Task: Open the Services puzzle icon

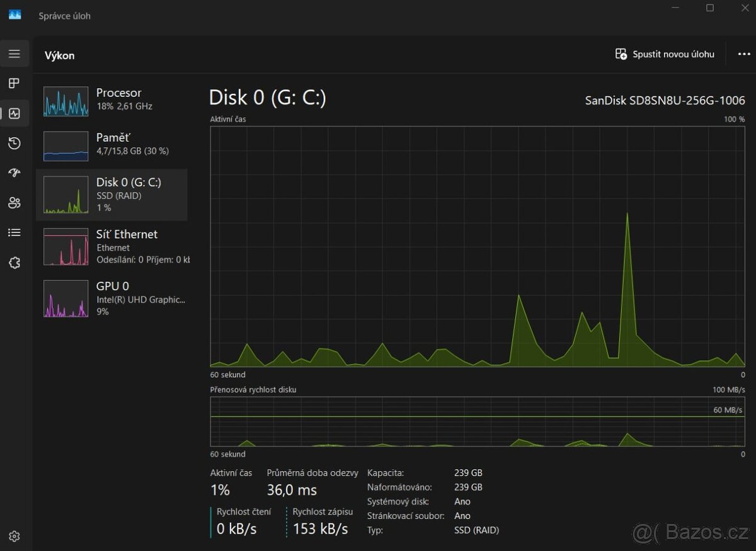Action: [14, 263]
